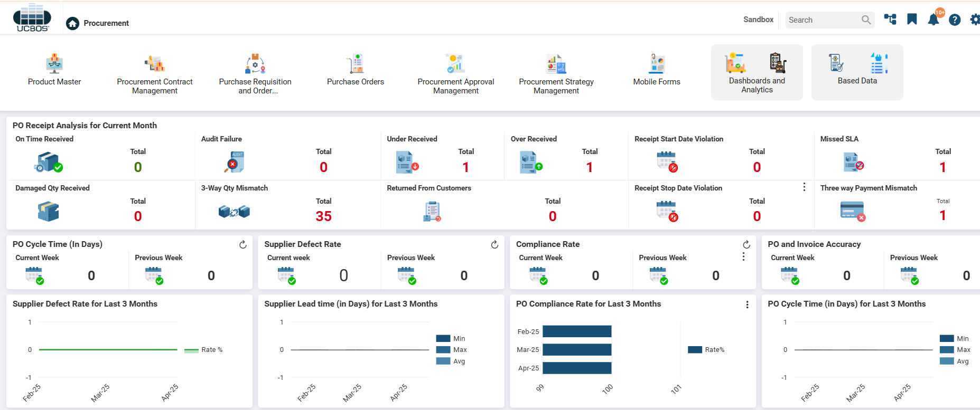Refresh the Supplier Defect Rate widget

coord(494,245)
